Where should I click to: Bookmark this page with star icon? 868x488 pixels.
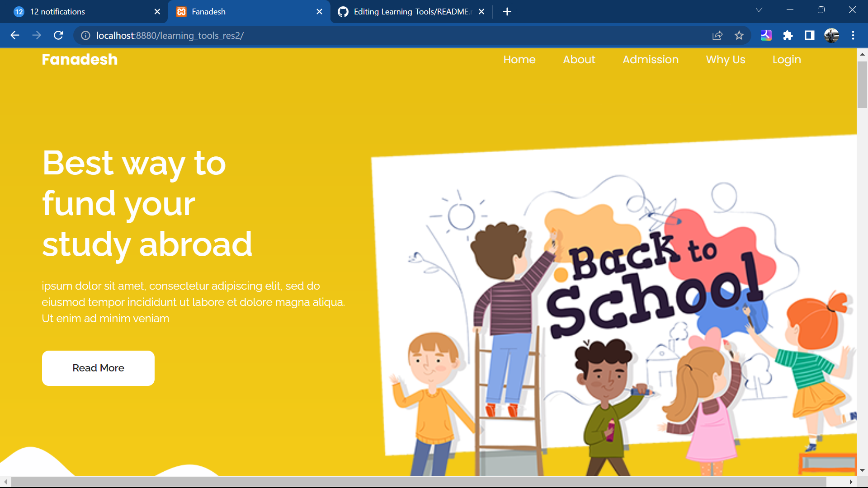tap(739, 35)
